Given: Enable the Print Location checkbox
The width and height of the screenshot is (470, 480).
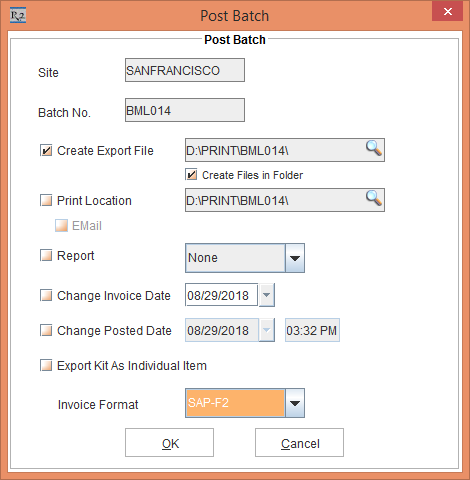Looking at the screenshot, I should click(x=46, y=200).
